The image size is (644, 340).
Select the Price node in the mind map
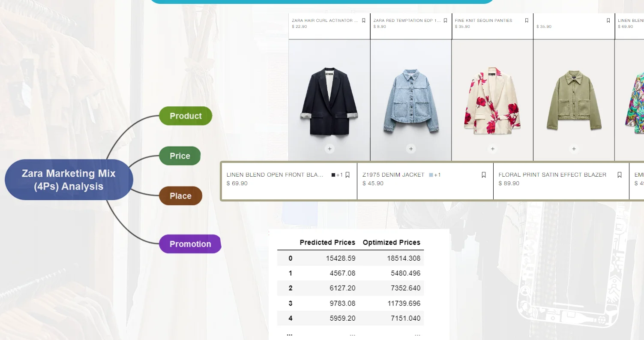click(180, 156)
